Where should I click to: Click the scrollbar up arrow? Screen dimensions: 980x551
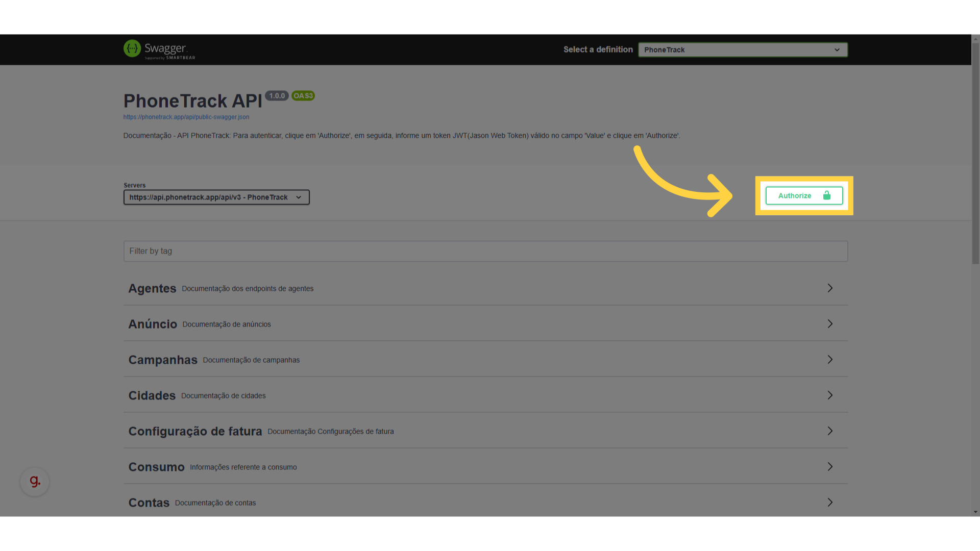coord(975,39)
